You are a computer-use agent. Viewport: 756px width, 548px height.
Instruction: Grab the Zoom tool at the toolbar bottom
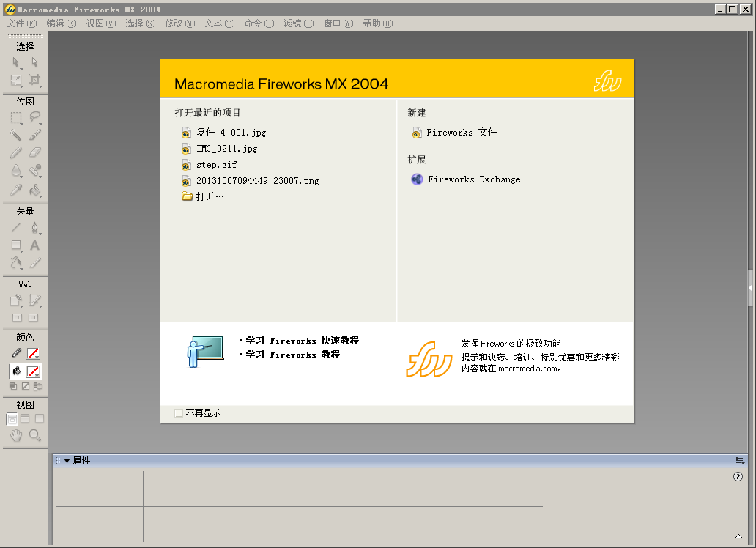pos(34,435)
